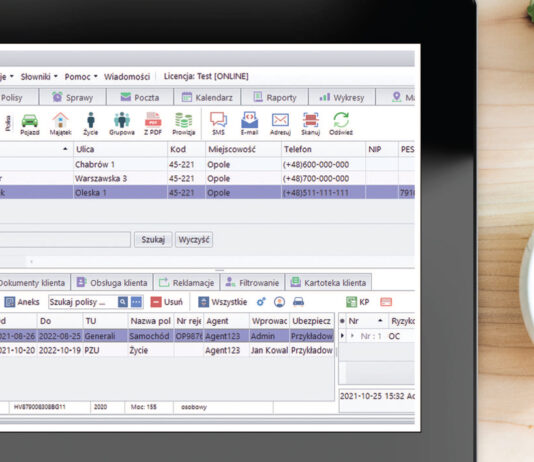Image resolution: width=534 pixels, height=462 pixels.
Task: Open the KP receipt icon
Action: [x=358, y=302]
